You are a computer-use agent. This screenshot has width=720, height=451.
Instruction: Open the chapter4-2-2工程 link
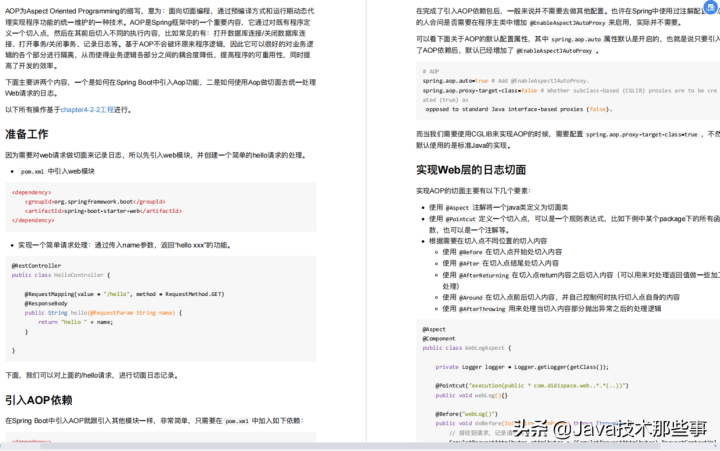(87, 110)
